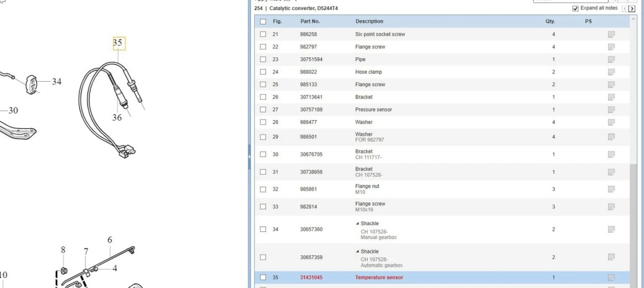This screenshot has height=288, width=644.
Task: Check the select-all header checkbox
Action: click(263, 21)
